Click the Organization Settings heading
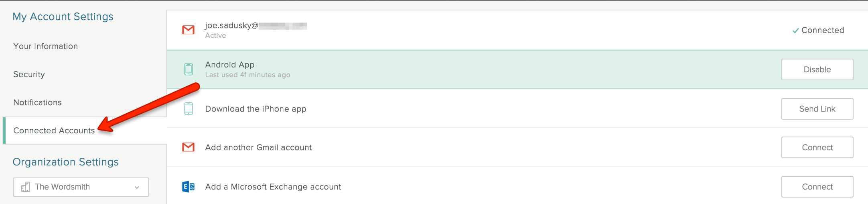Image resolution: width=868 pixels, height=204 pixels. coord(66,162)
